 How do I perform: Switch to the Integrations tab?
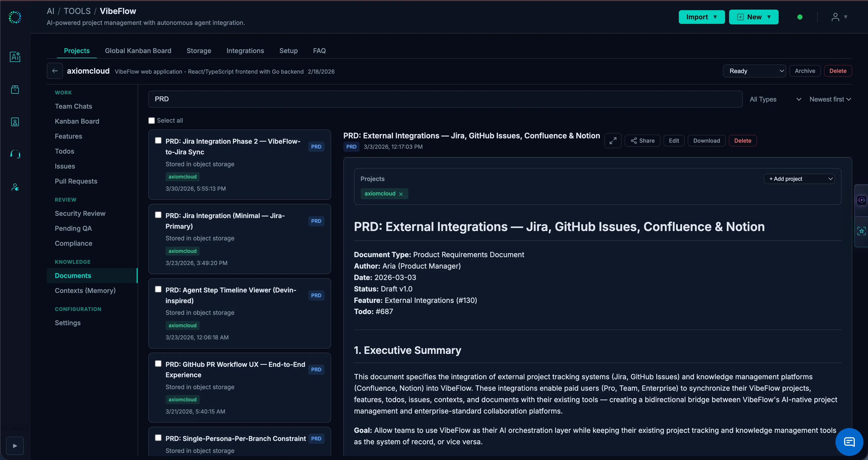[x=245, y=51]
